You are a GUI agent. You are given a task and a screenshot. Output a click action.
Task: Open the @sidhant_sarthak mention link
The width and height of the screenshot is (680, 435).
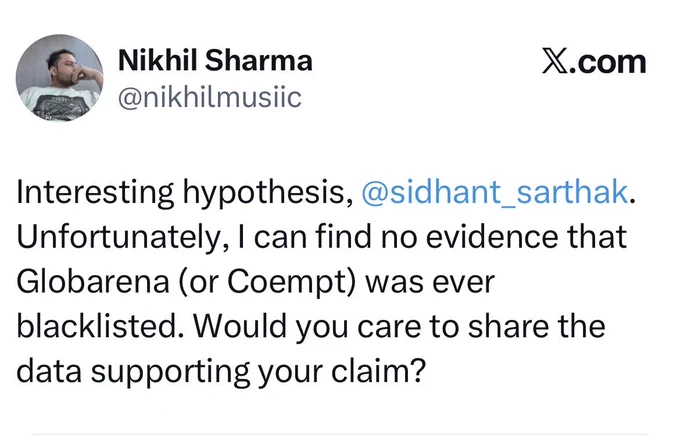(x=494, y=192)
